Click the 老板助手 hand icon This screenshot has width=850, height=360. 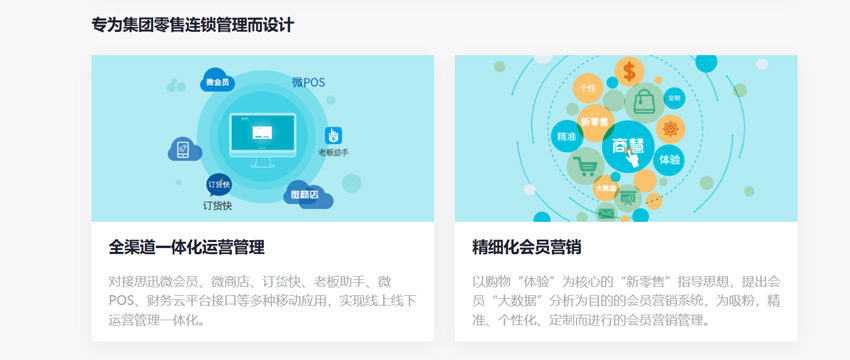coord(333,135)
